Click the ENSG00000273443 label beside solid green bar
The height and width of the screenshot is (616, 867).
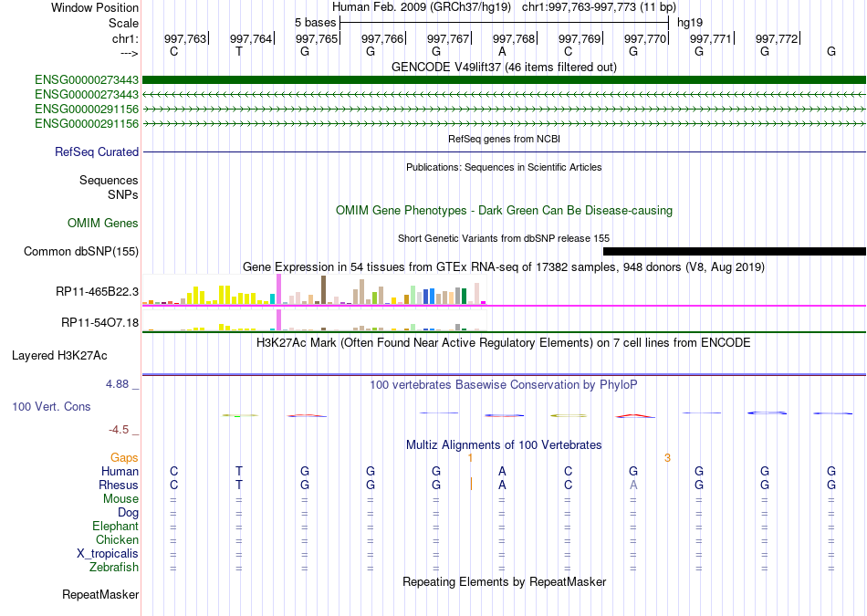click(87, 80)
